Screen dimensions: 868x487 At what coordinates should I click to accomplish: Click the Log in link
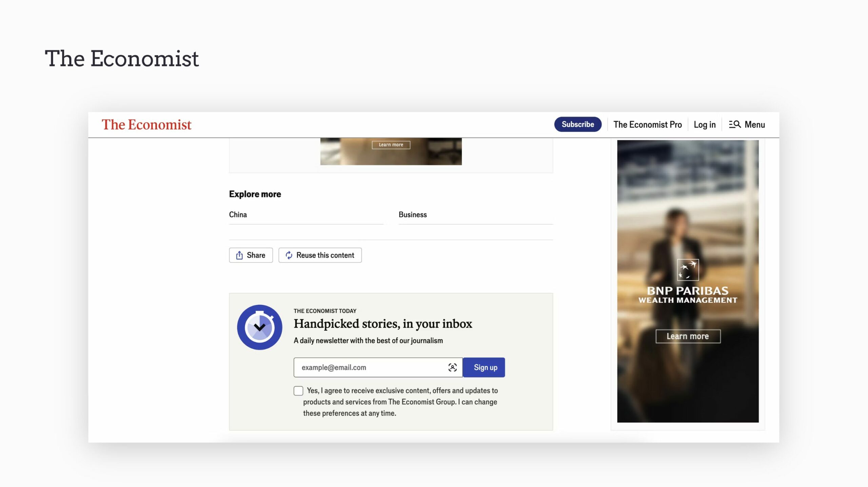(704, 124)
